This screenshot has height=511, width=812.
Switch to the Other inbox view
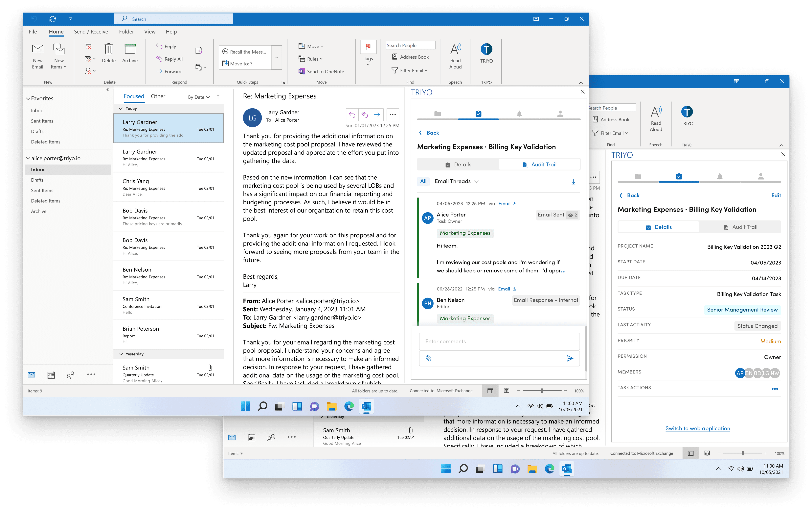tap(158, 96)
